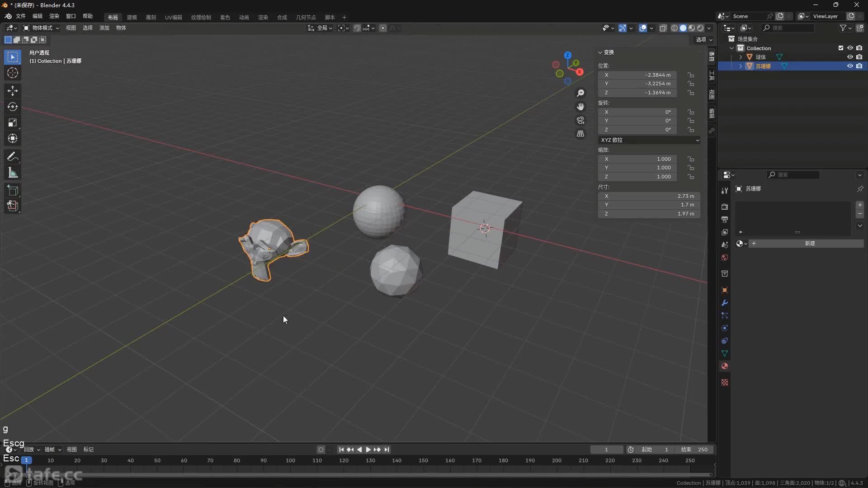This screenshot has width=868, height=488.
Task: Select the Move tool in toolbar
Action: click(x=13, y=91)
